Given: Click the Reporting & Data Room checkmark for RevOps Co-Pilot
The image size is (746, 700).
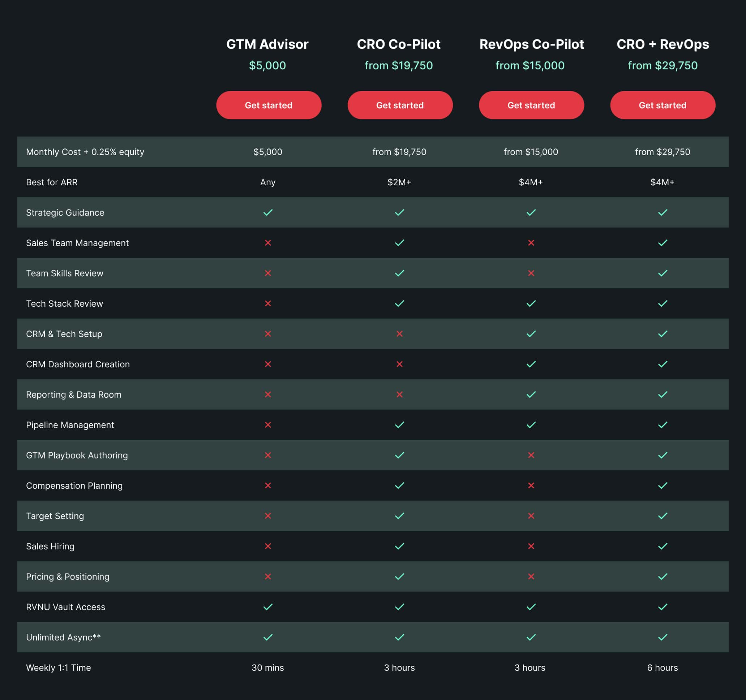Looking at the screenshot, I should click(x=531, y=395).
